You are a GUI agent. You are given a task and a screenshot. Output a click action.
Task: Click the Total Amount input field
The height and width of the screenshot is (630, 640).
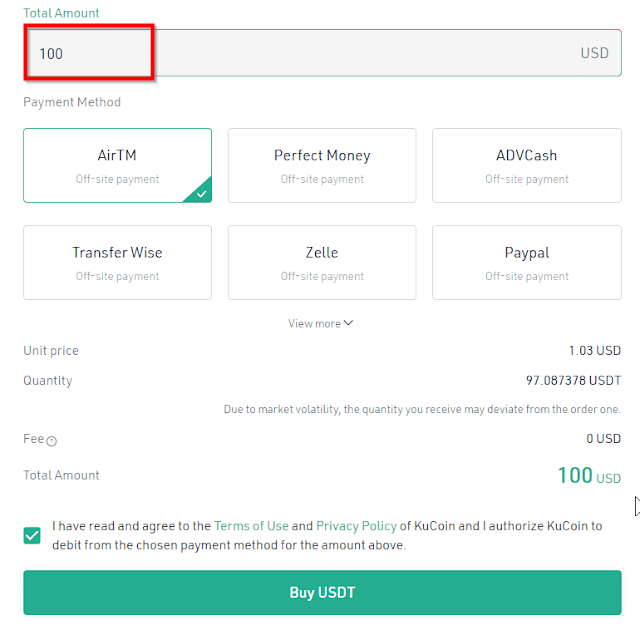[300, 53]
